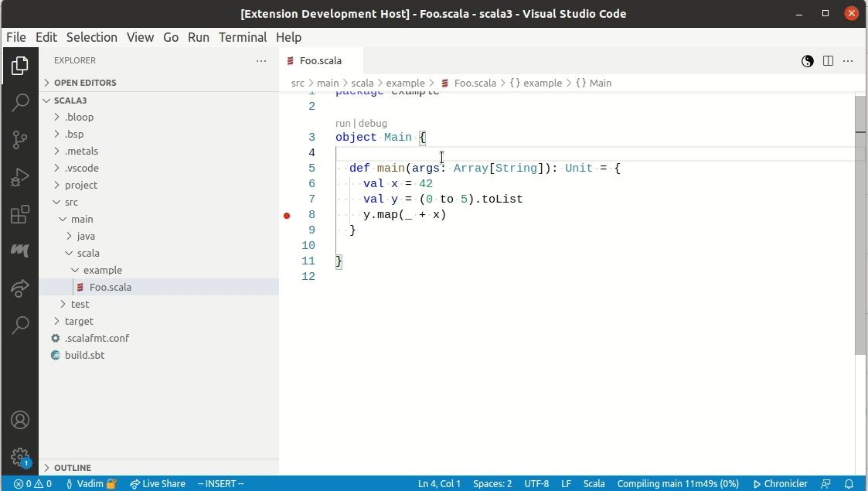
Task: Open editor more actions ellipsis
Action: [x=848, y=61]
